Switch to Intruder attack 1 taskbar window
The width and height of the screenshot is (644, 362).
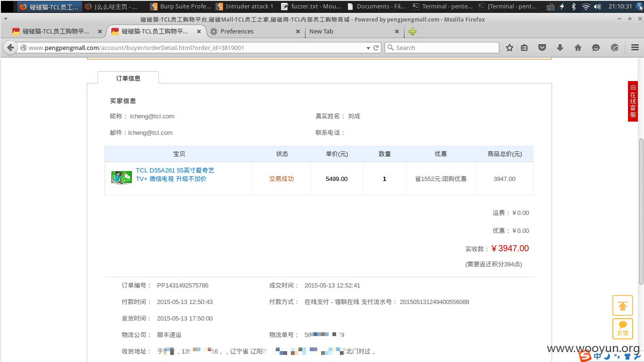[x=245, y=6]
